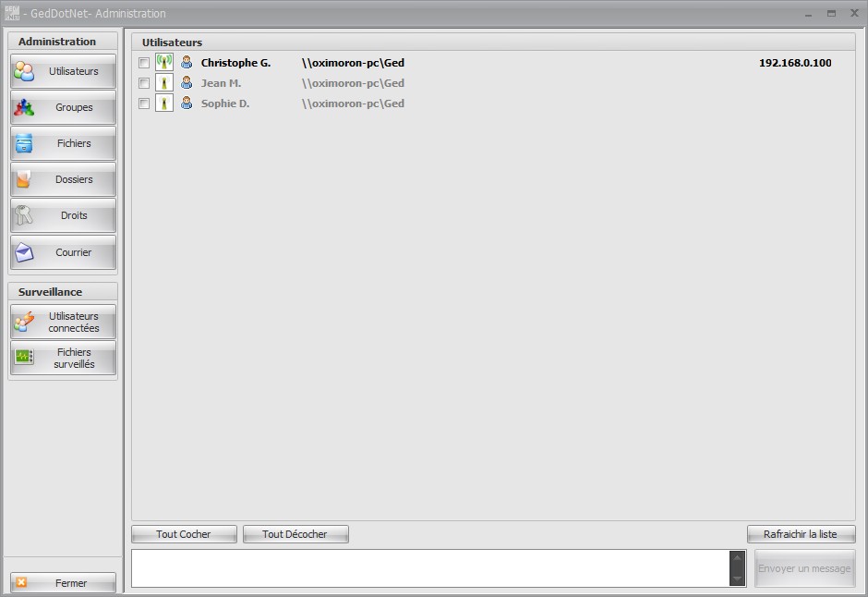
Task: Check the box for Jean M.
Action: click(x=144, y=83)
